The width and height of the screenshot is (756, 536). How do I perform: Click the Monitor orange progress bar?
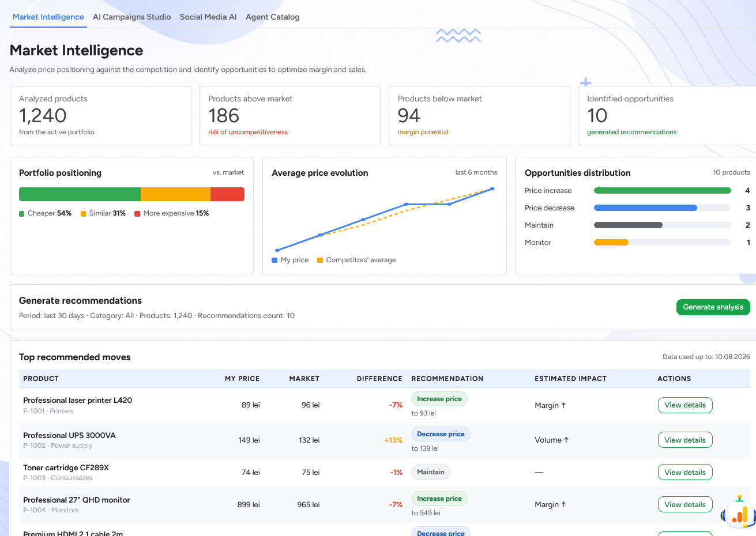click(x=611, y=243)
